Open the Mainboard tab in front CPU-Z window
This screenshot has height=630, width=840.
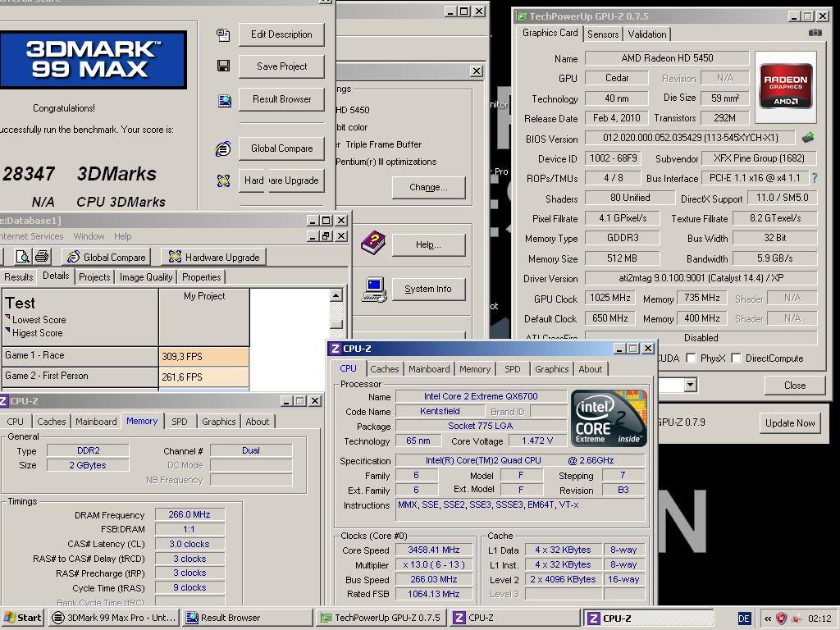click(x=429, y=369)
